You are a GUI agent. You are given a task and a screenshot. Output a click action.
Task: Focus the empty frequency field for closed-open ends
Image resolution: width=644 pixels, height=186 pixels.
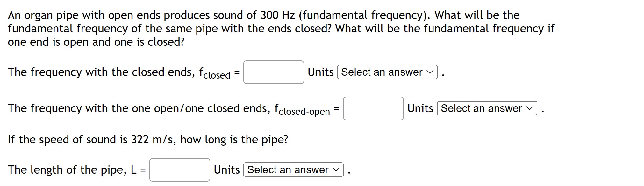(373, 108)
